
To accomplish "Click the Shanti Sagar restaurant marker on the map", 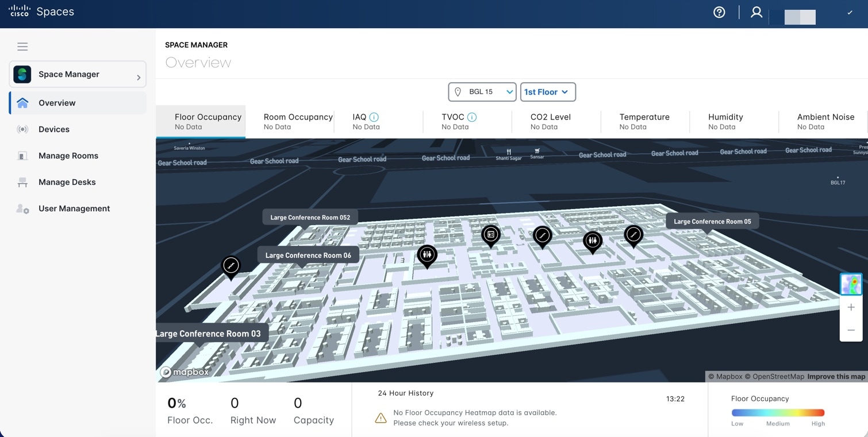I will click(x=509, y=155).
